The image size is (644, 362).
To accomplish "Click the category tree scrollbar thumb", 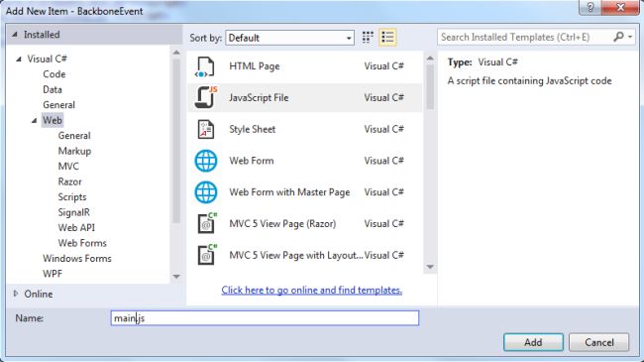I will [x=176, y=141].
